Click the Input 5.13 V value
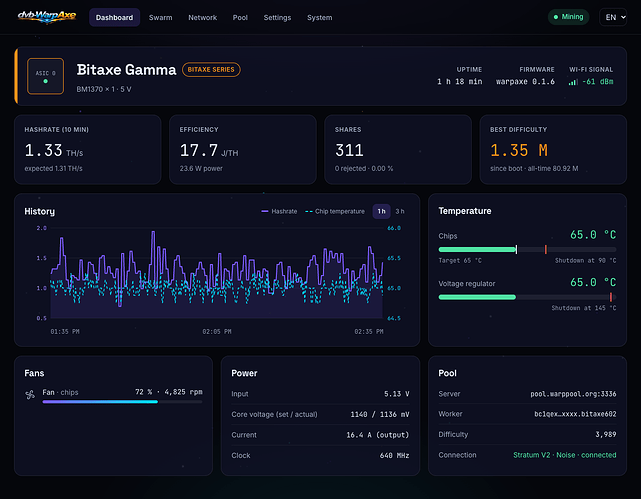Screen dimensions: 641x499 click(x=397, y=394)
